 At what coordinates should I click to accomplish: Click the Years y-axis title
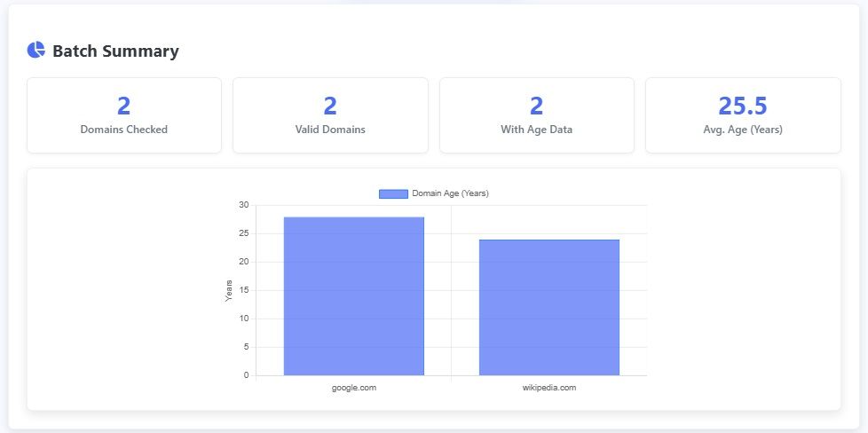tap(229, 291)
